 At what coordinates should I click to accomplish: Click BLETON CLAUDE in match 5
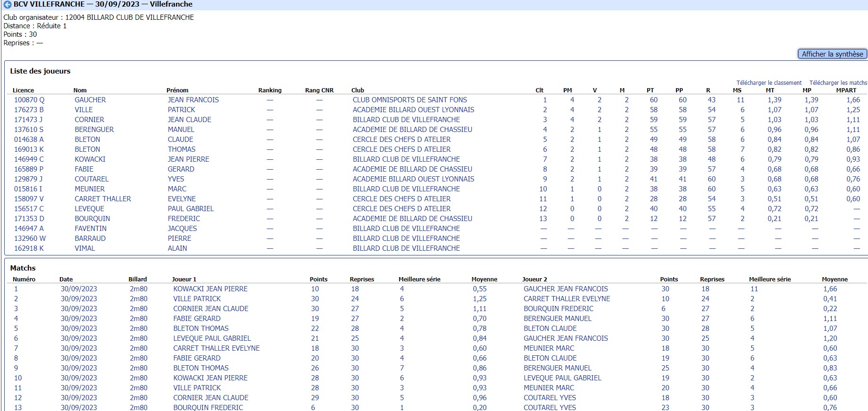tap(550, 329)
